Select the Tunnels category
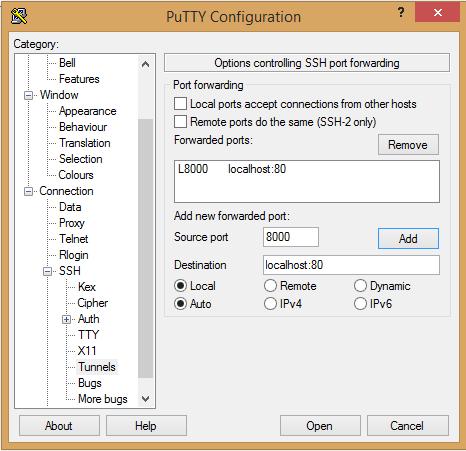Viewport: 466px width, 451px height. pos(97,367)
